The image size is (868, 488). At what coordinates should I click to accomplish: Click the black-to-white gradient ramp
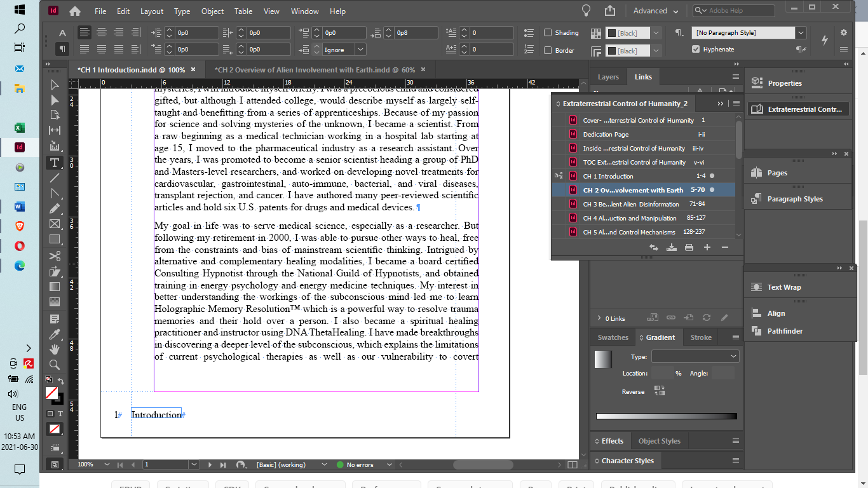[666, 415]
